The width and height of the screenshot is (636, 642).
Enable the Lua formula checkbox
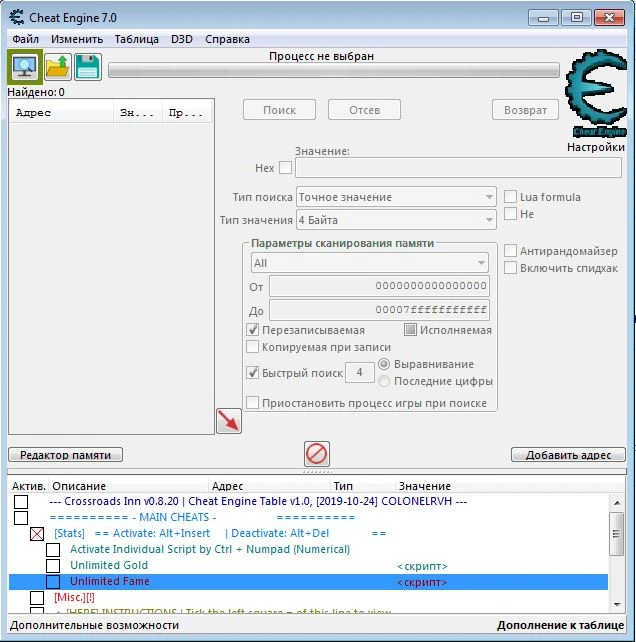pos(510,197)
